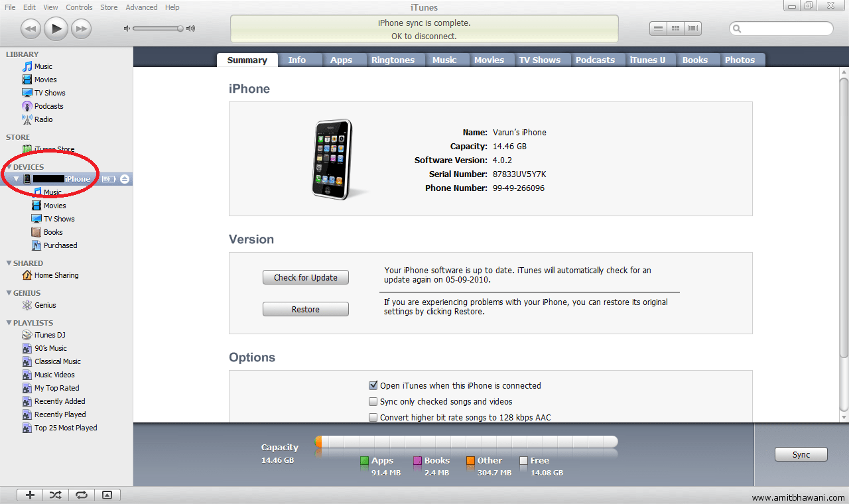The image size is (849, 504).
Task: Switch to list view icon
Action: tap(658, 29)
